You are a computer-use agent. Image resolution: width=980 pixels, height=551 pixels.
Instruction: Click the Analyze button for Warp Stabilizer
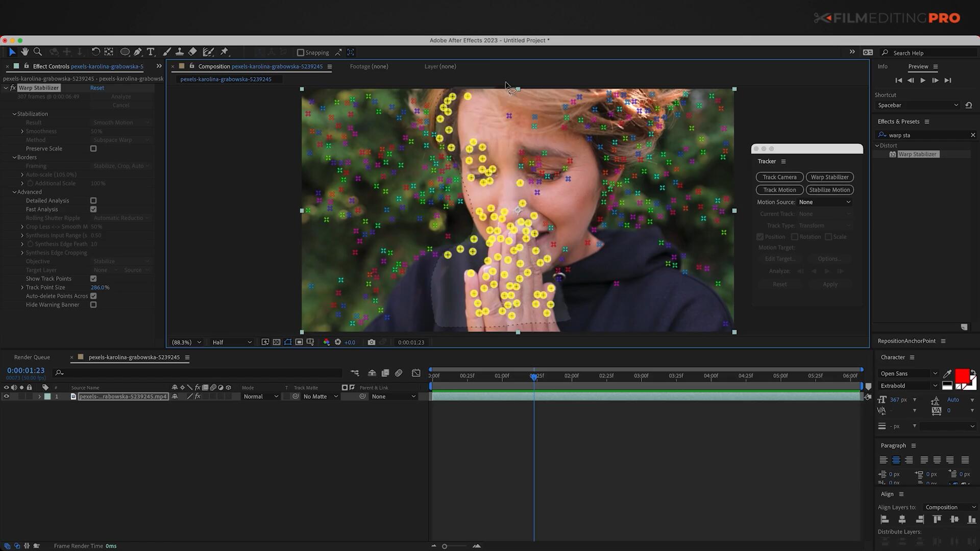pos(120,96)
